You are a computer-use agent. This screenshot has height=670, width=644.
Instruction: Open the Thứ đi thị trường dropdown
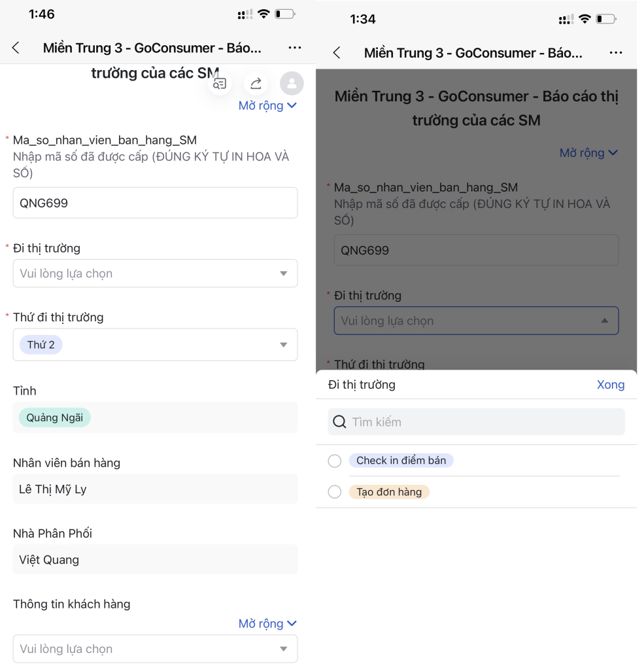(x=155, y=345)
